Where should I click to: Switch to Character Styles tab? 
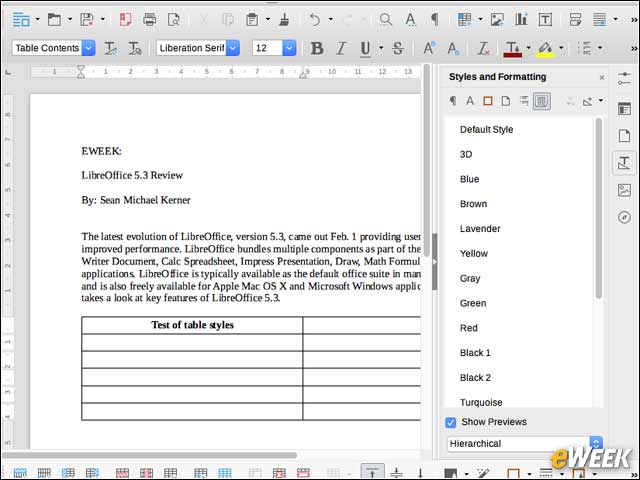[470, 101]
